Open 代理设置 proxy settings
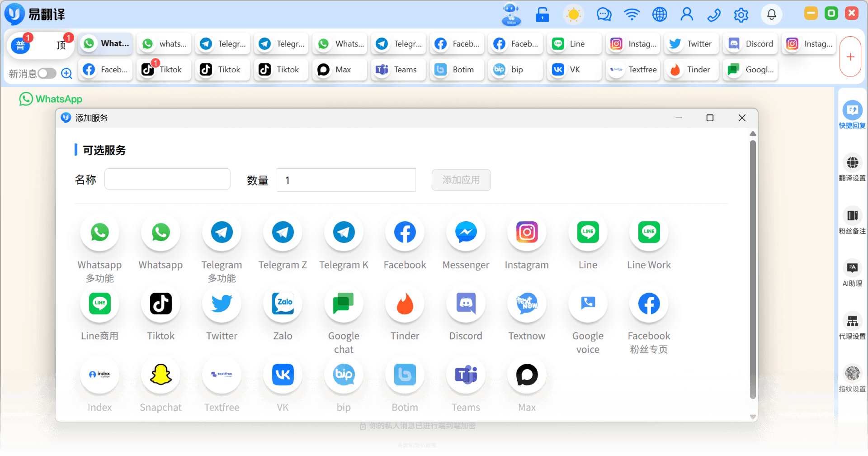 (852, 326)
